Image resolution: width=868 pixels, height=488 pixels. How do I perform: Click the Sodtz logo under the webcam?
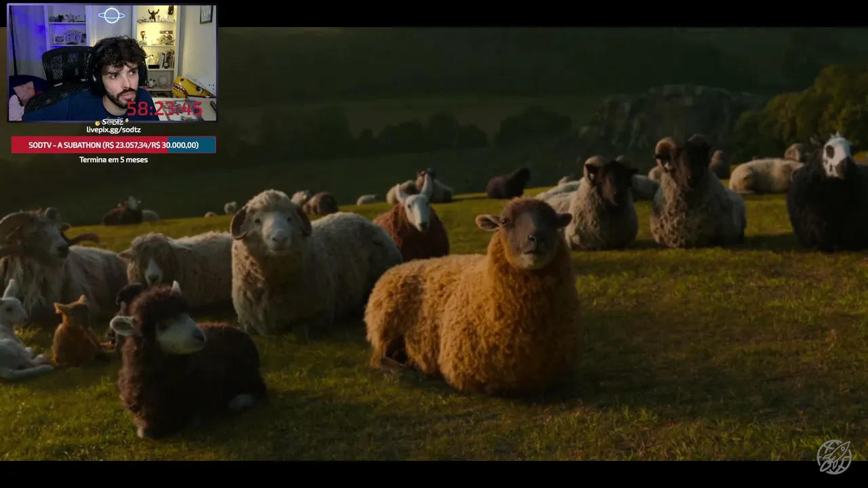point(113,122)
